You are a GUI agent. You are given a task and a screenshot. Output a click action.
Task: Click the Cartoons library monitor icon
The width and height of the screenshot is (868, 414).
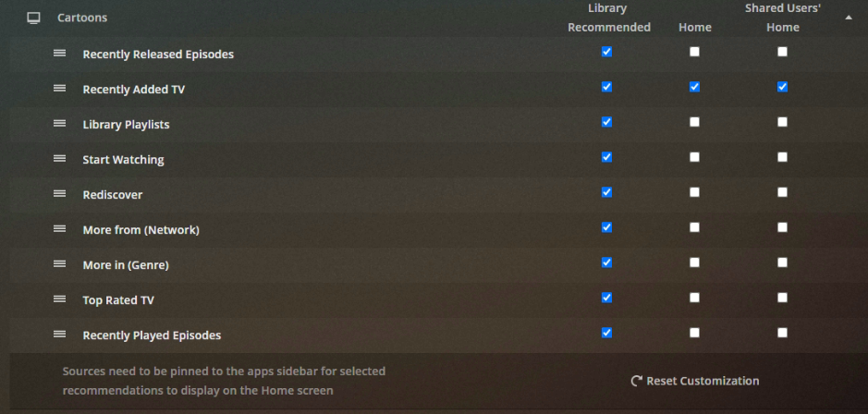click(34, 18)
